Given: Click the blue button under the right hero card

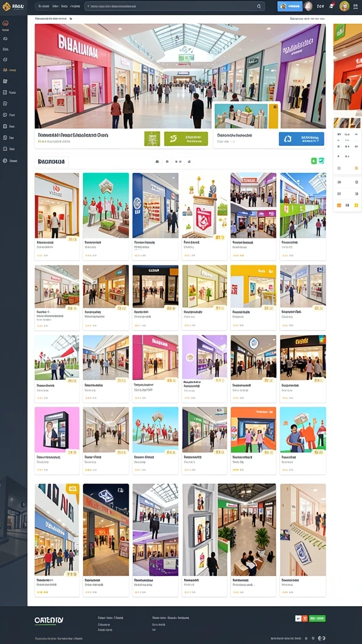Looking at the screenshot, I should tap(301, 139).
